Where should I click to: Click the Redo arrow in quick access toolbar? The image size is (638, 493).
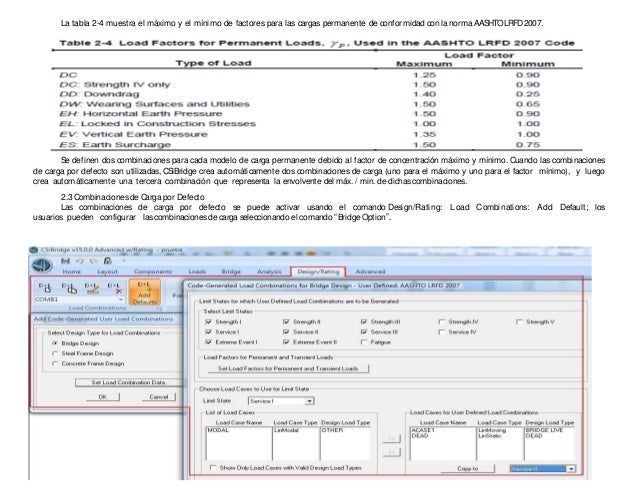pos(94,261)
